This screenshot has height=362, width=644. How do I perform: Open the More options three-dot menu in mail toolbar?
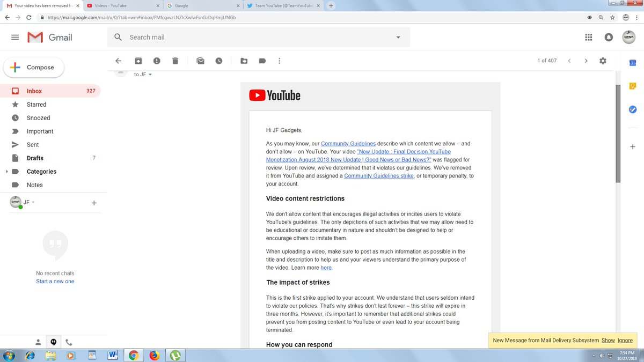[279, 61]
